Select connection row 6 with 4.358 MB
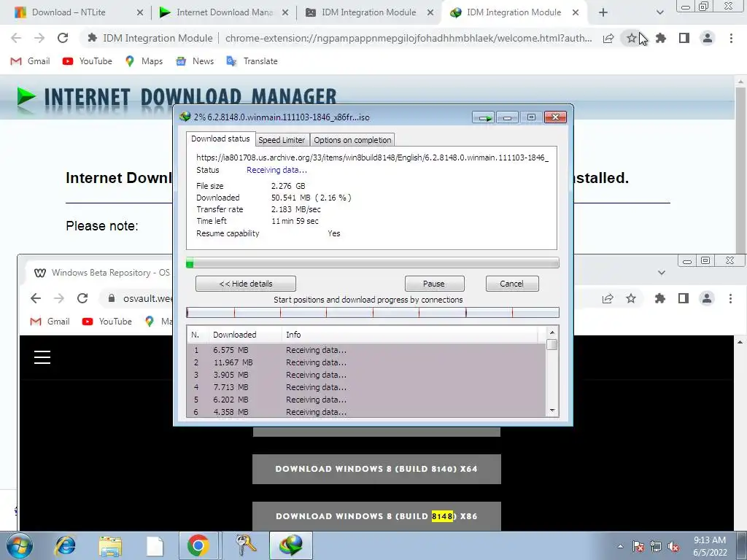The height and width of the screenshot is (560, 747). click(366, 412)
